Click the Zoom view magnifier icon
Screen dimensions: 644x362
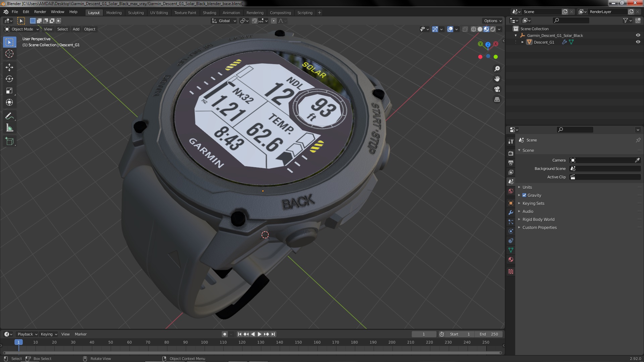click(x=497, y=68)
